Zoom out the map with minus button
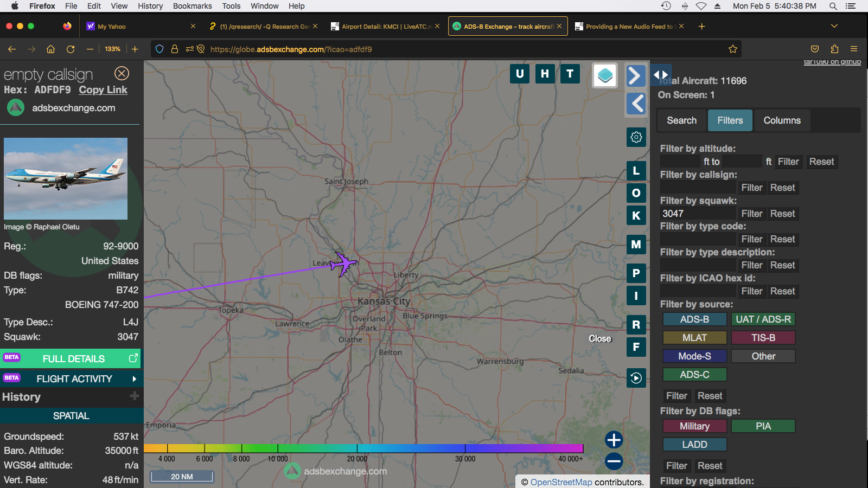Viewport: 868px width, 488px height. pos(614,461)
